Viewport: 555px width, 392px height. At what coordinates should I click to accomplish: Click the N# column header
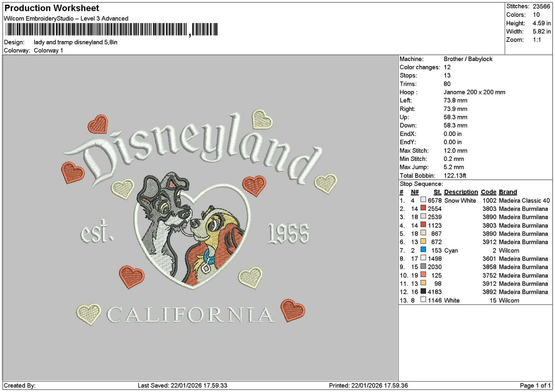(415, 192)
